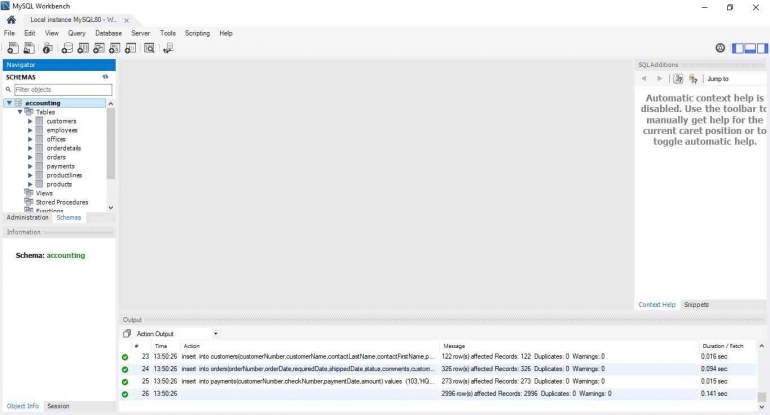
Task: Select the Stored Procedures folder
Action: (62, 202)
